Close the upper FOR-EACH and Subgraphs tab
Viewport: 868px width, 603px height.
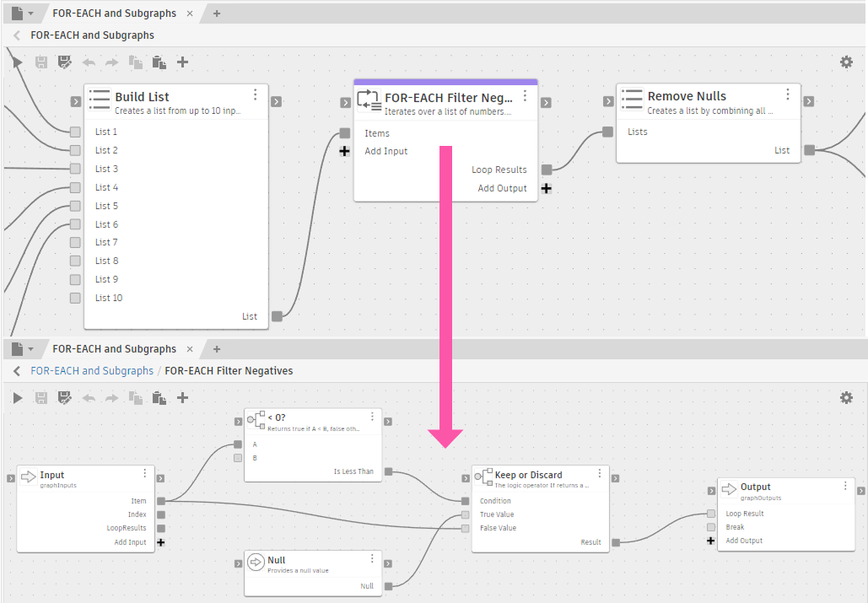pos(190,13)
